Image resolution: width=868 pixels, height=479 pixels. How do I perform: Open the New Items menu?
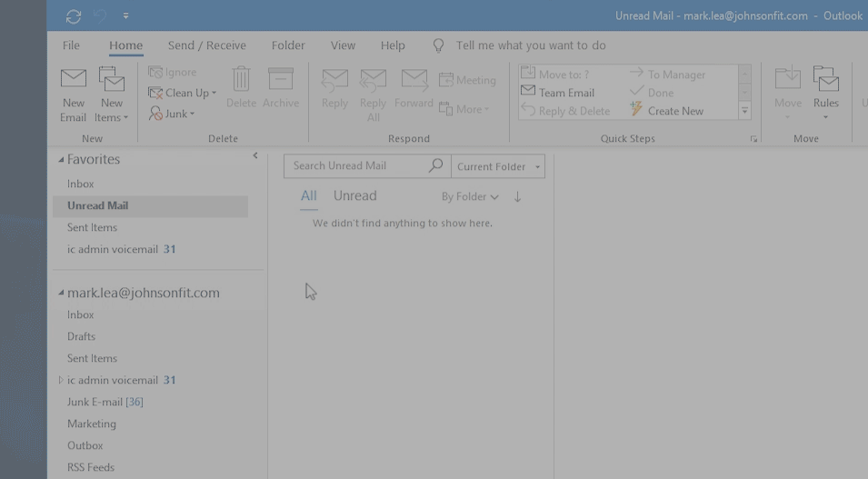(x=111, y=95)
